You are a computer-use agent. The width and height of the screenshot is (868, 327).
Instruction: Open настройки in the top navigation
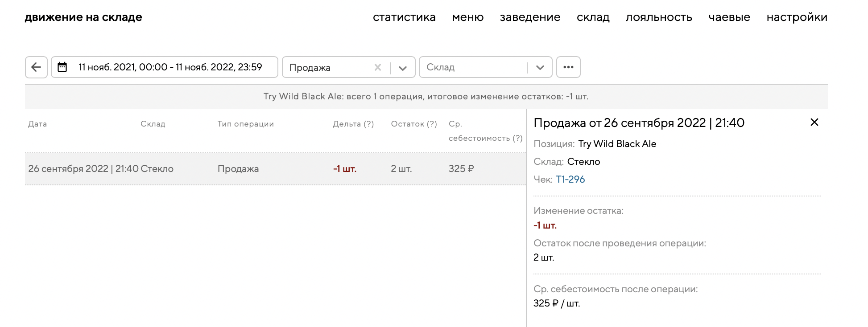[x=797, y=17]
